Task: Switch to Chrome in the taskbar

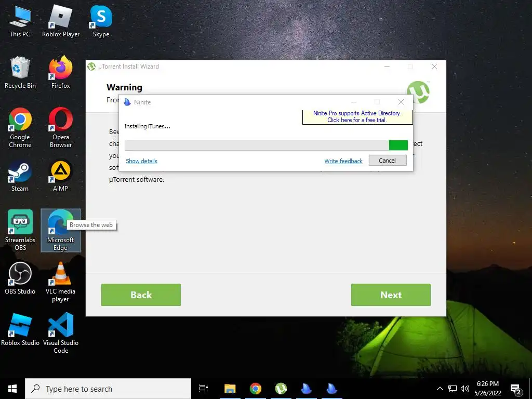Action: pyautogui.click(x=256, y=389)
